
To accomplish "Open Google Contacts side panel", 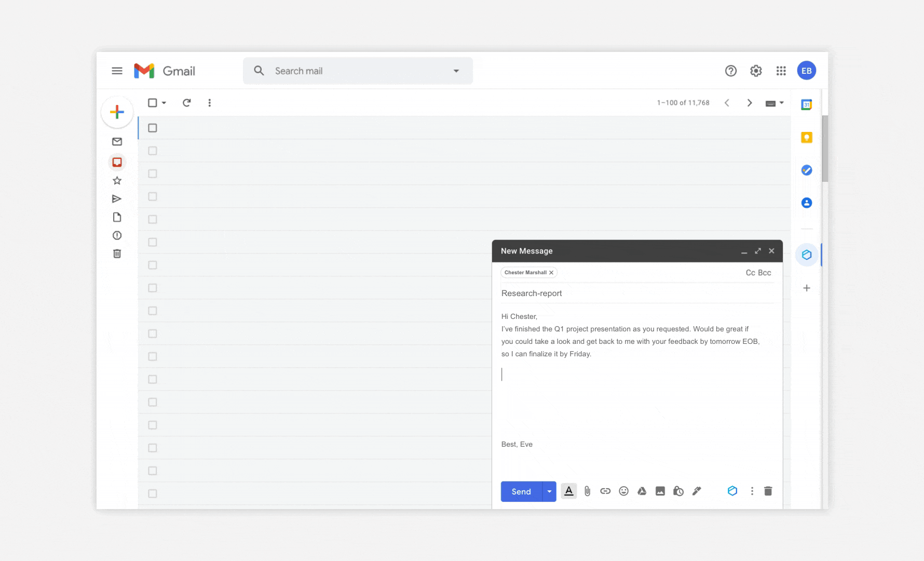I will 806,203.
